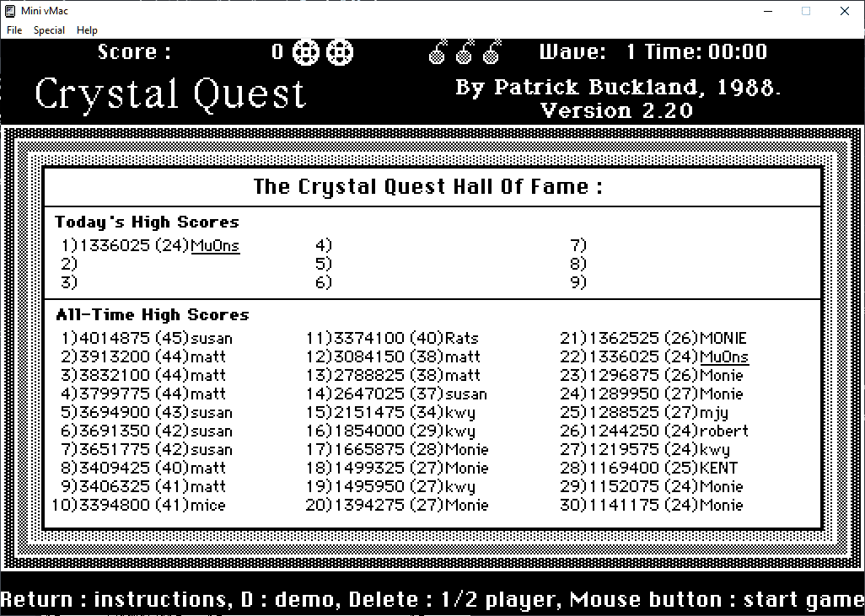
Task: Click the 'All-Time High Scores' heading
Action: [153, 315]
